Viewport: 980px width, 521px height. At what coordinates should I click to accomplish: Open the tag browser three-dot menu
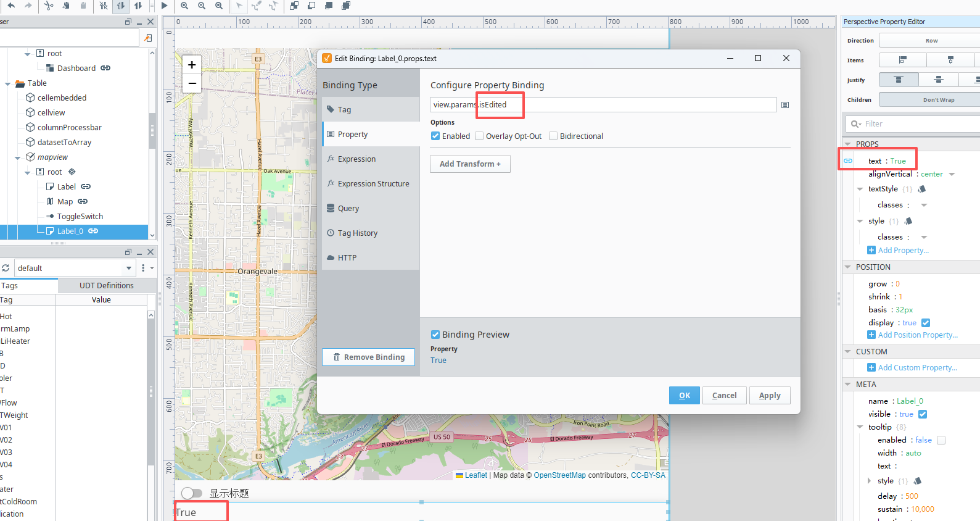click(143, 268)
